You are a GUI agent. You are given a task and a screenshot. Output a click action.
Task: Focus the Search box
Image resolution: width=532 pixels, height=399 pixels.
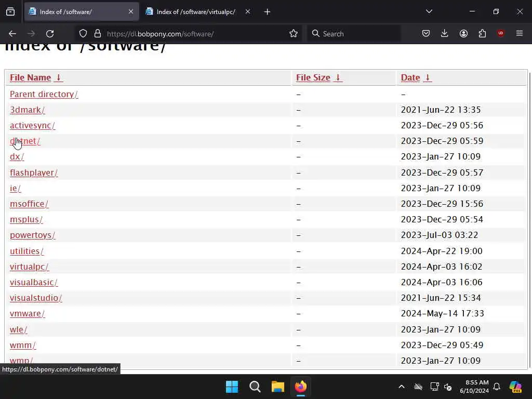(x=354, y=34)
